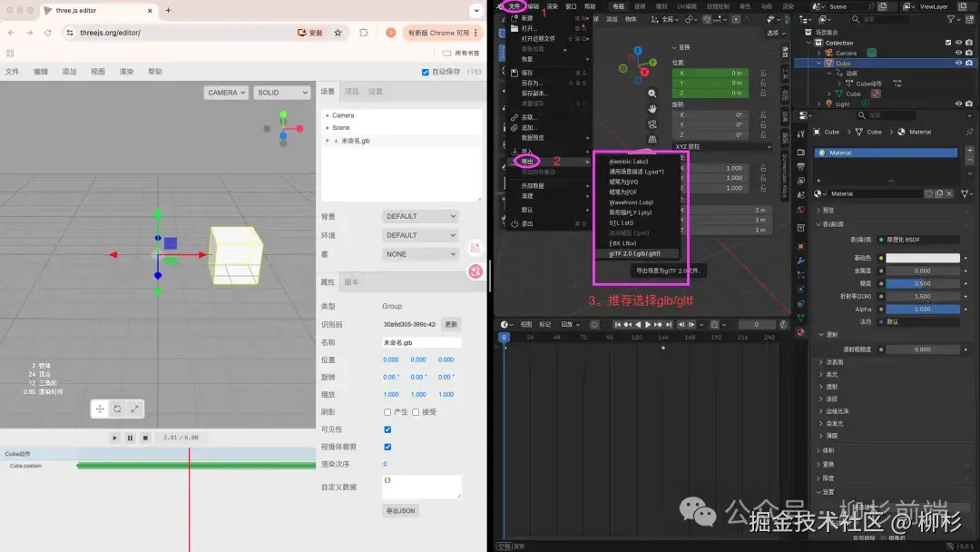Pin the Blender properties editor

pos(969,132)
